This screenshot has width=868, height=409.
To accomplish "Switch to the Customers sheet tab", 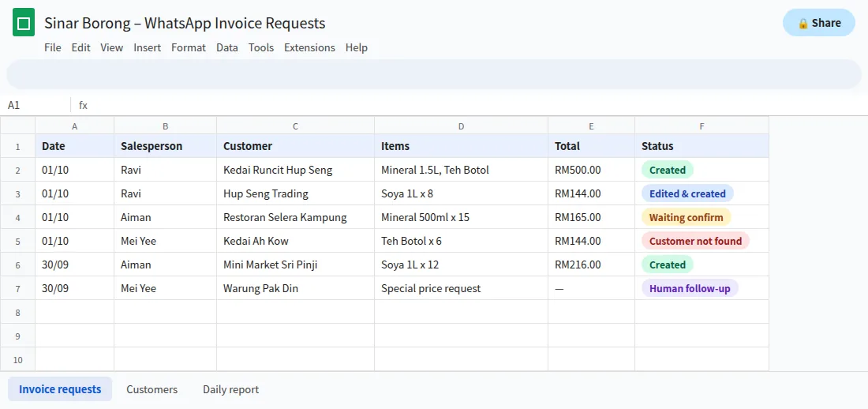I will click(152, 389).
